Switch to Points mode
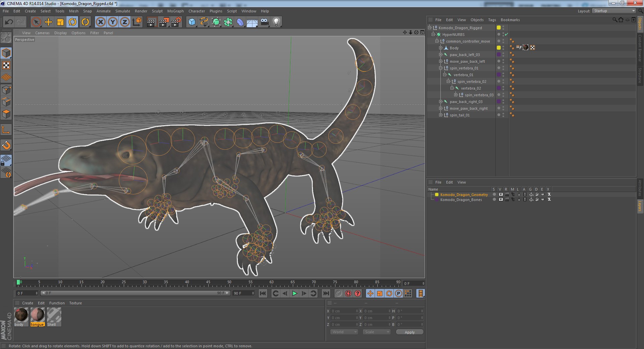The image size is (644, 349). (x=6, y=90)
